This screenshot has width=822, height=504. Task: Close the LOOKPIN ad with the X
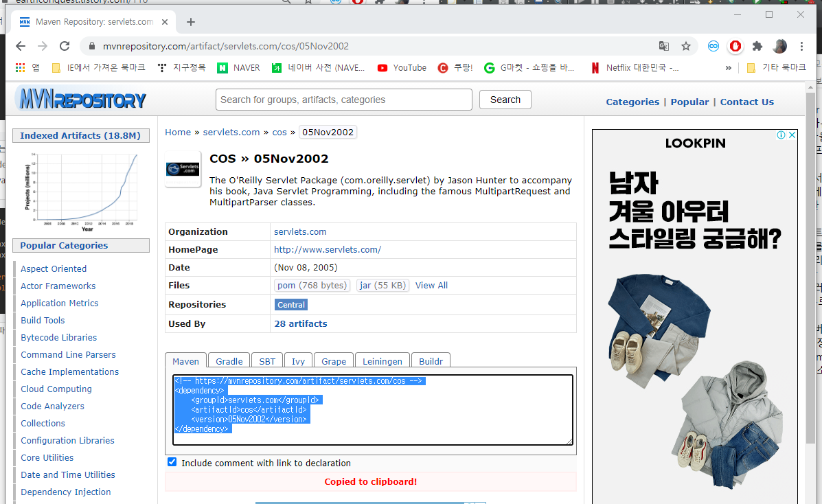pyautogui.click(x=792, y=135)
